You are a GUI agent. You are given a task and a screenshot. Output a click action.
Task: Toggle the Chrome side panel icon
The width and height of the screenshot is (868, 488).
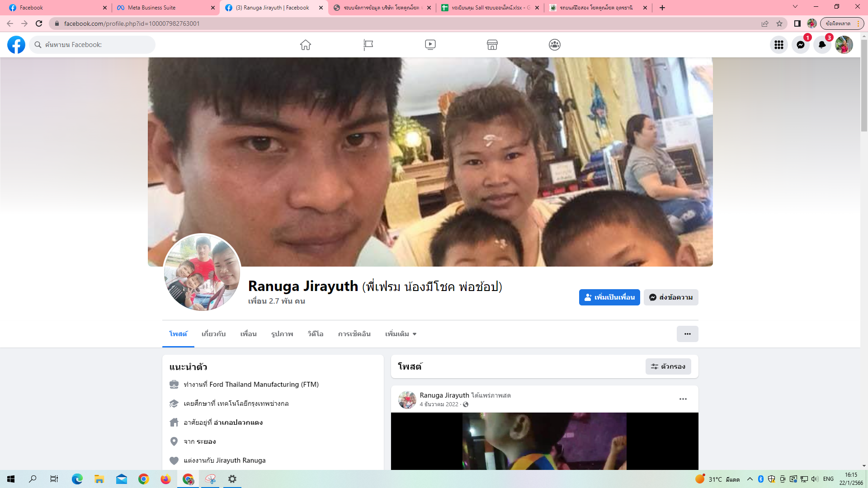(x=797, y=23)
